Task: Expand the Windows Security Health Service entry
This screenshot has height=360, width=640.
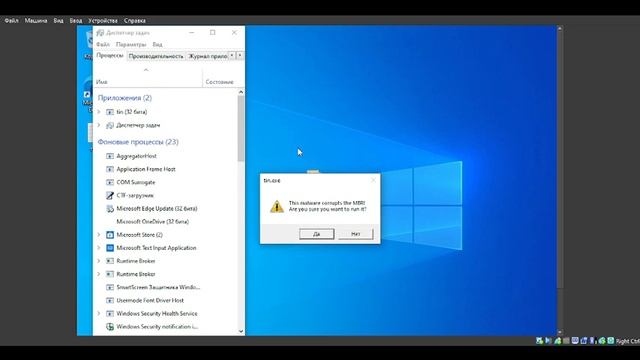Action: (x=99, y=313)
